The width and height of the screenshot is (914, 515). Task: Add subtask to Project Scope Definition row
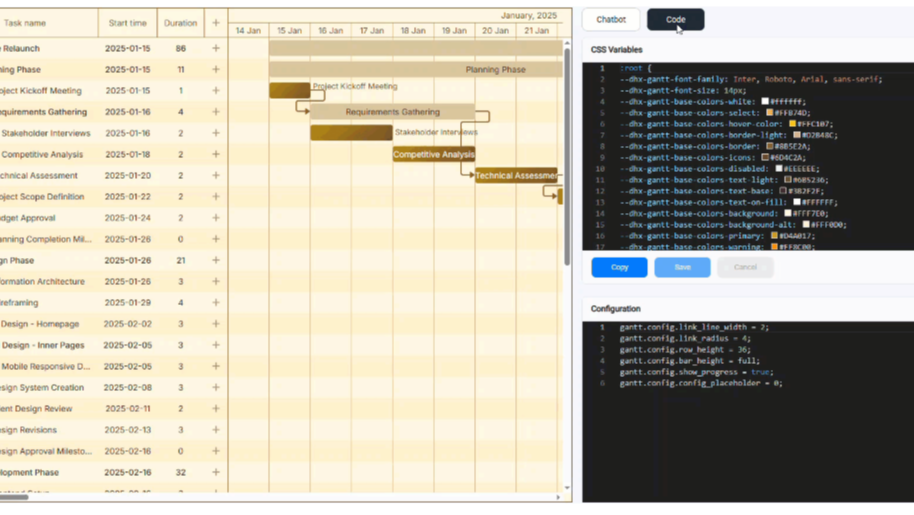[216, 196]
